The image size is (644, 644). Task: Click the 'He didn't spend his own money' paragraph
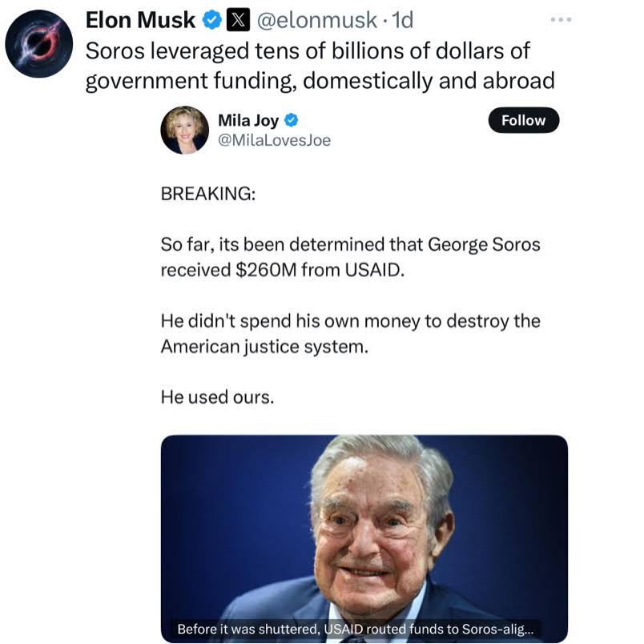click(350, 333)
